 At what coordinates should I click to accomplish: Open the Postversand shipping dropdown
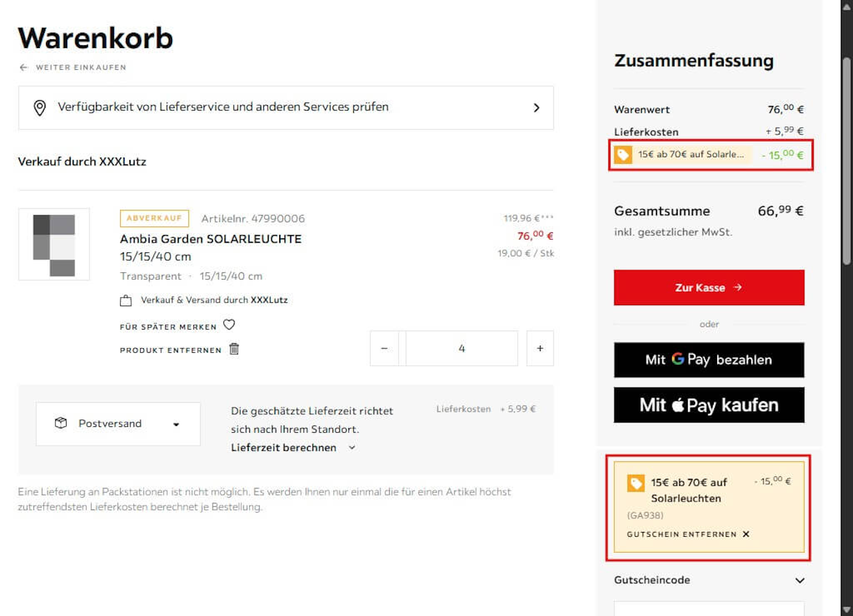118,424
